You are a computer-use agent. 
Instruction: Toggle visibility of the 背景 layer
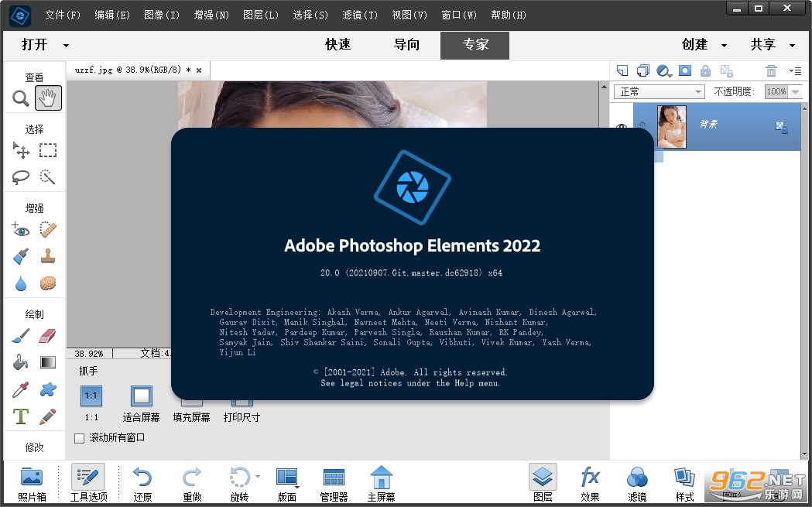622,128
